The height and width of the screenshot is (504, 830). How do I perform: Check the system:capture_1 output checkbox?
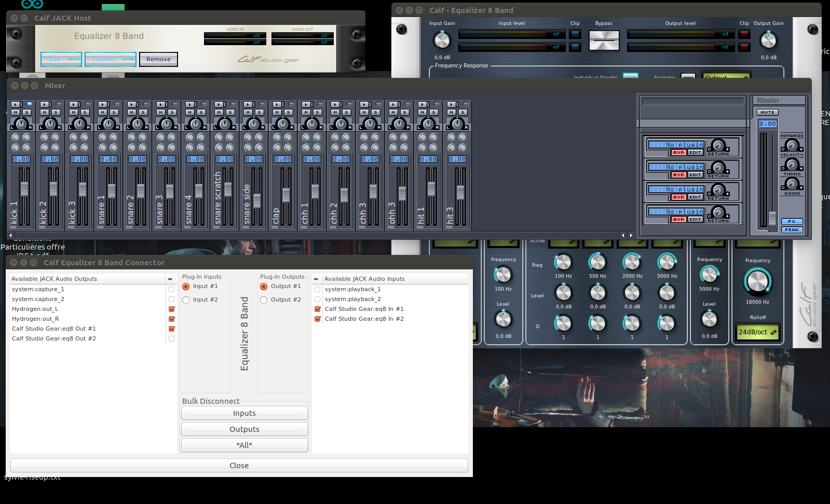pyautogui.click(x=171, y=290)
